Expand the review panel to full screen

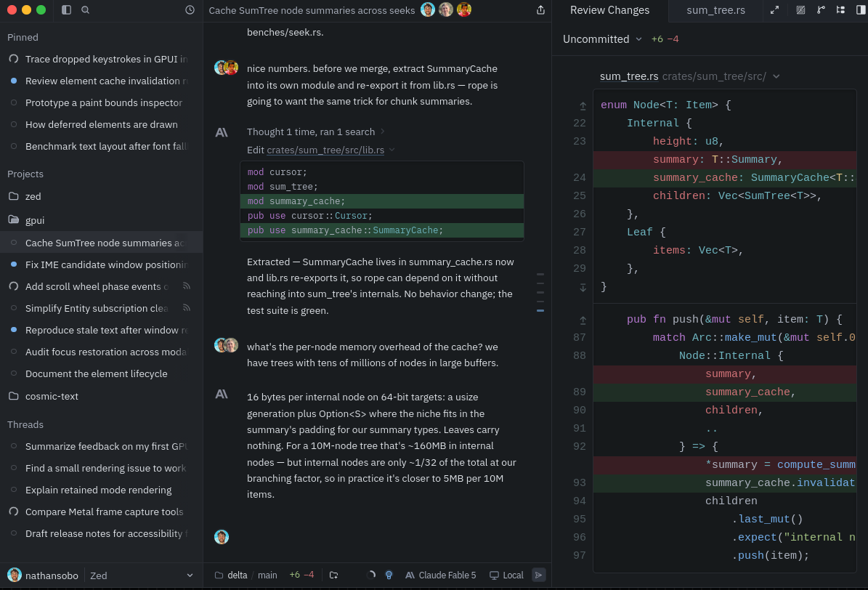[x=774, y=10]
